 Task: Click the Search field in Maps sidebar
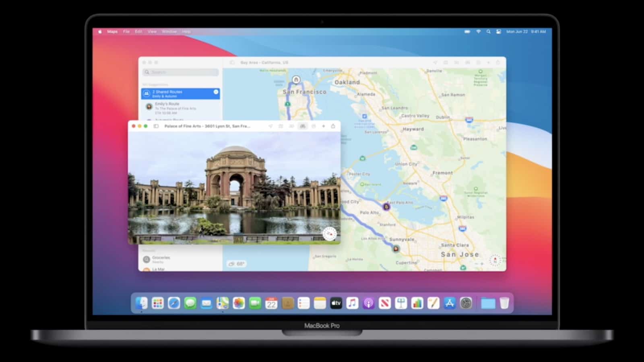coord(181,72)
